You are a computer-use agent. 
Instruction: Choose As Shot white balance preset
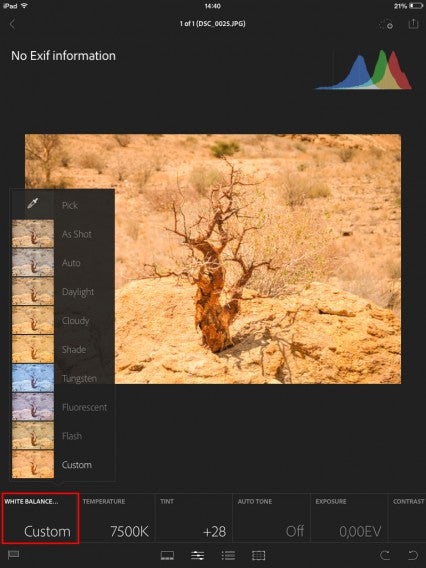63,234
